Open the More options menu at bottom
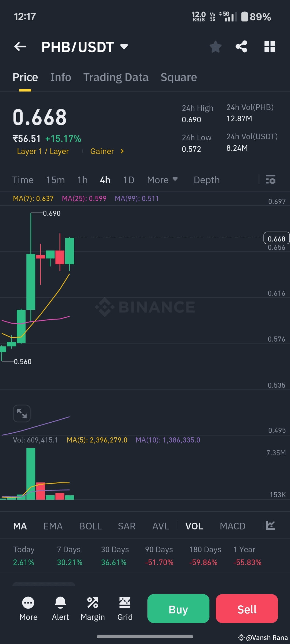Image resolution: width=290 pixels, height=644 pixels. click(28, 609)
